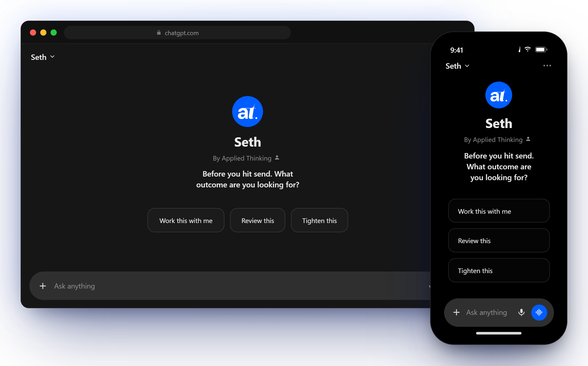
Task: Tap the large 'Seth' title on phone
Action: (x=499, y=124)
